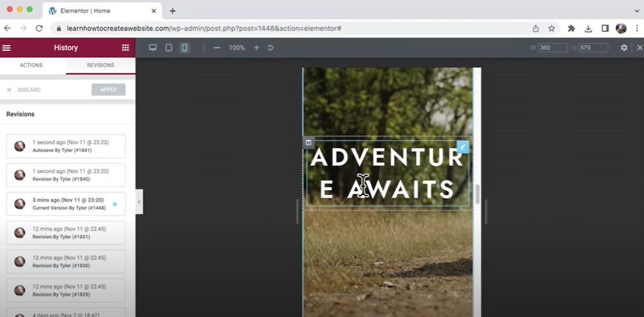Image resolution: width=644 pixels, height=317 pixels.
Task: Switch to the Revisions tab
Action: point(101,65)
